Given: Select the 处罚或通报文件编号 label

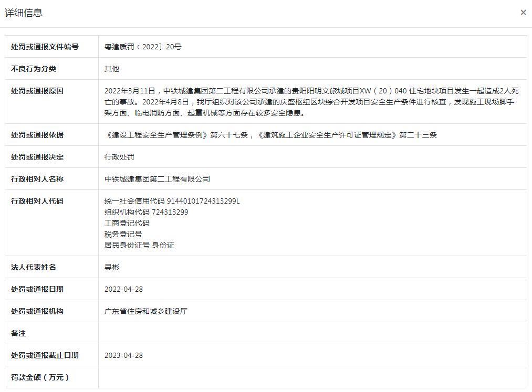Looking at the screenshot, I should tap(45, 47).
